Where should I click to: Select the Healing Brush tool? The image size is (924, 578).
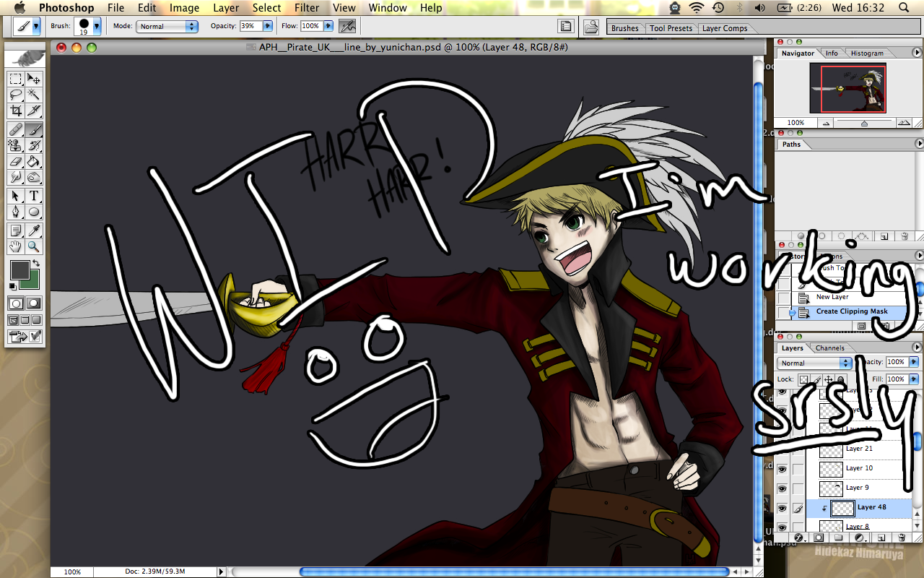[x=16, y=130]
